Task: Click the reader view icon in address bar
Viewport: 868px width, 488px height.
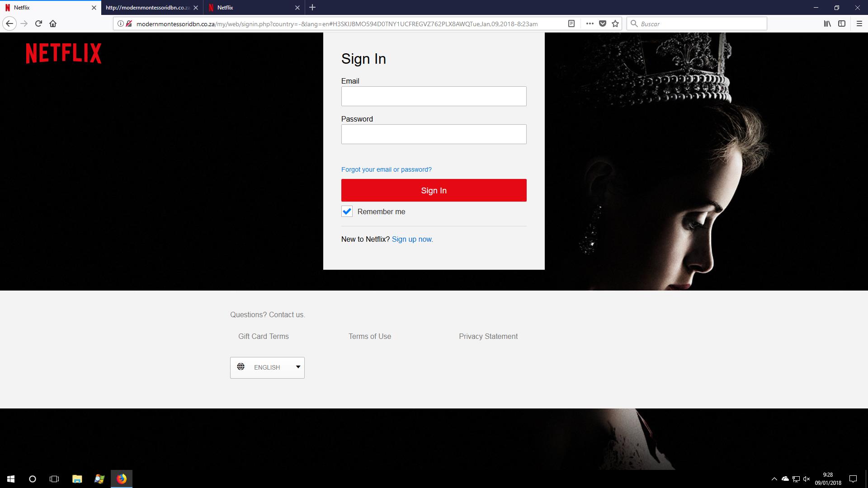Action: (x=571, y=23)
